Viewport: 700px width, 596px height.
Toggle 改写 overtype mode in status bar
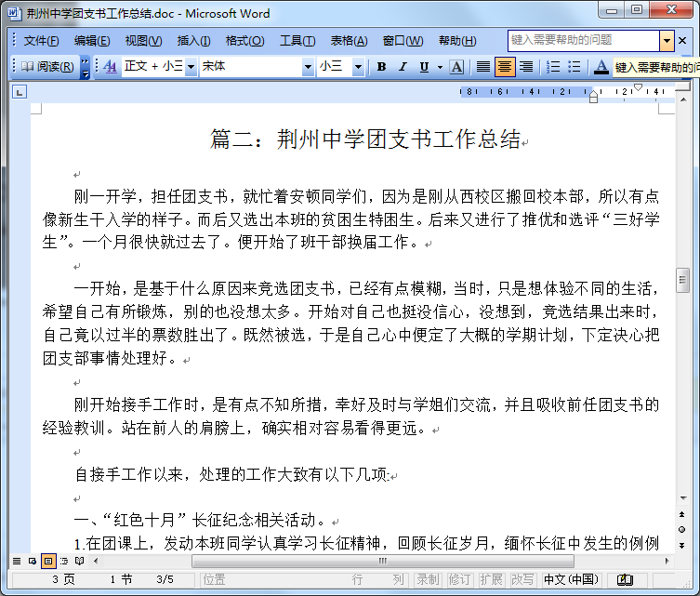tap(522, 580)
